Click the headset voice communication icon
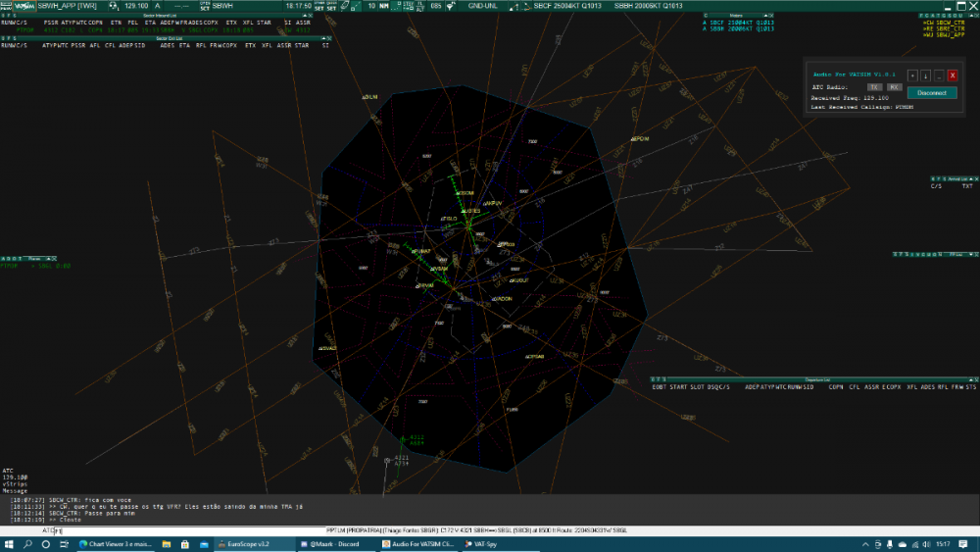The height and width of the screenshot is (552, 980). (114, 6)
